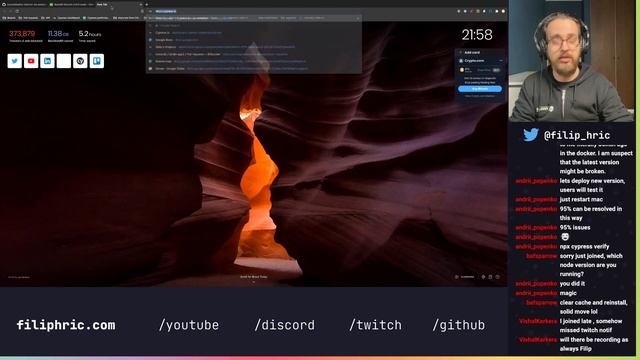640x360 pixels.
Task: Click chat message 'magic'
Action: pyautogui.click(x=568, y=293)
